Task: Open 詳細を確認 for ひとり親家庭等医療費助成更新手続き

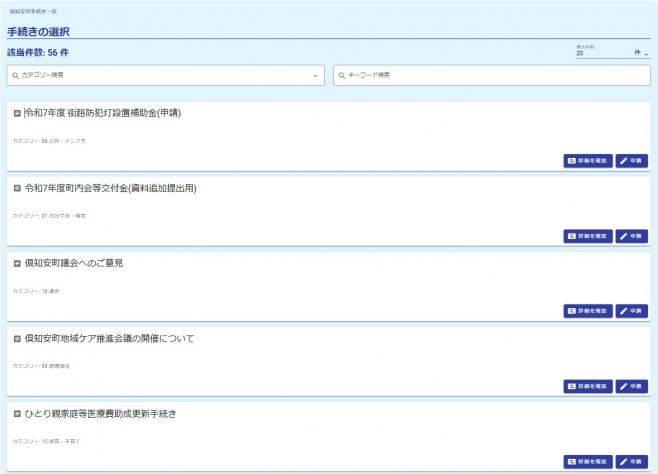Action: point(588,461)
